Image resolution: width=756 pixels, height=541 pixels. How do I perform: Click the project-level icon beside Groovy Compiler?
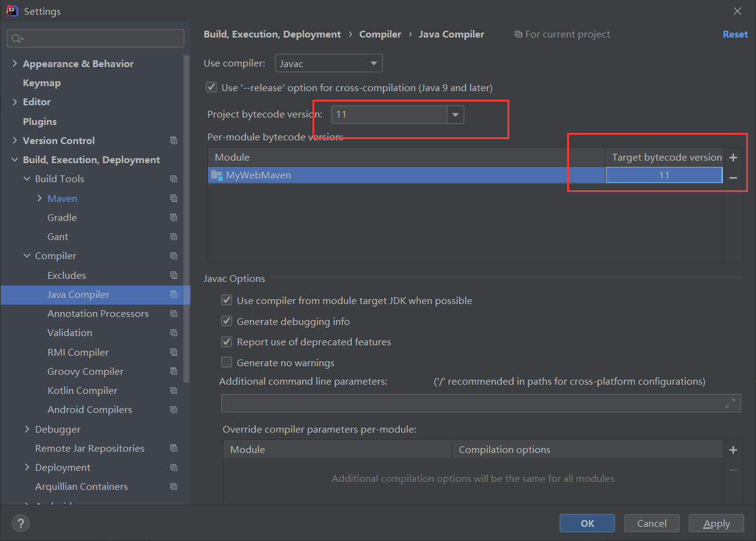coord(173,371)
